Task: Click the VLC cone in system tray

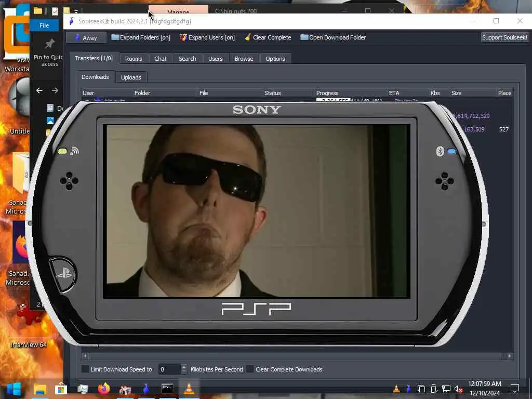Action: (396, 389)
